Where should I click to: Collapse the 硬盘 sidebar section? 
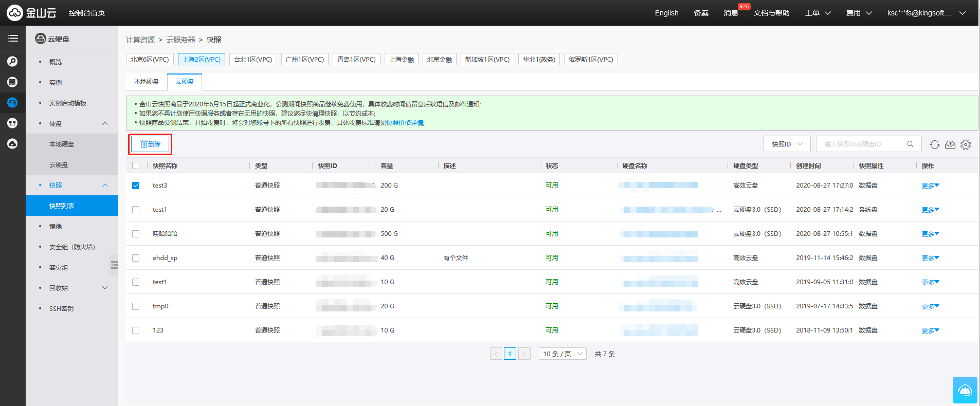(105, 123)
